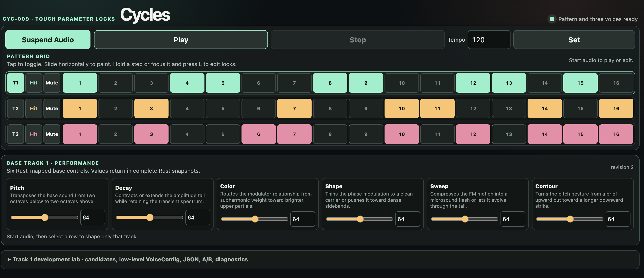Viewport: 644px width, 278px height.
Task: Click the Contour slider handle
Action: [570, 219]
